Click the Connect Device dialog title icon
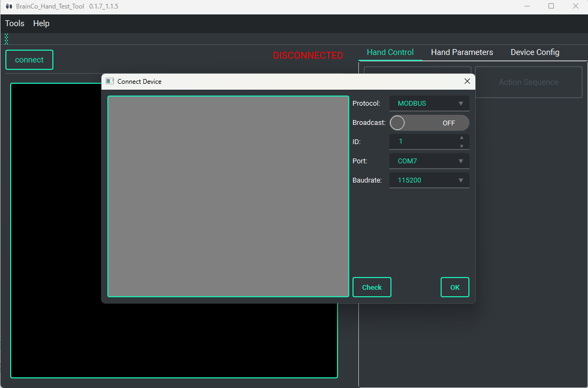The image size is (588, 388). 109,82
